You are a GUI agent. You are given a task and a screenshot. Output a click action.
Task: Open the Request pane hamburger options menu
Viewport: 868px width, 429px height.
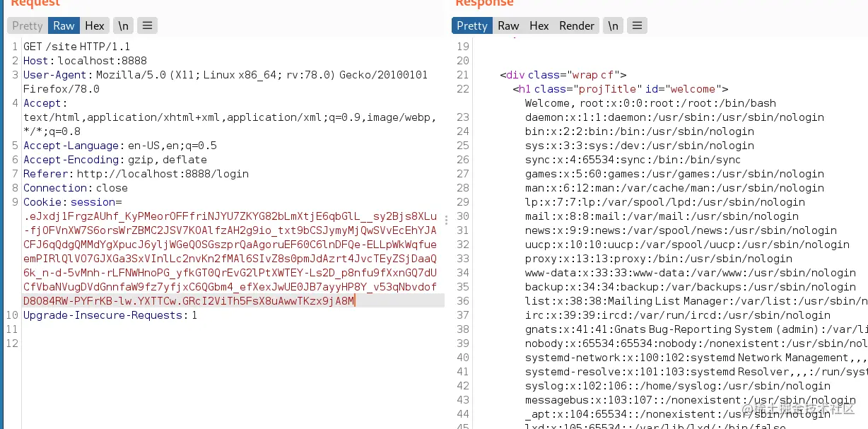click(x=147, y=26)
